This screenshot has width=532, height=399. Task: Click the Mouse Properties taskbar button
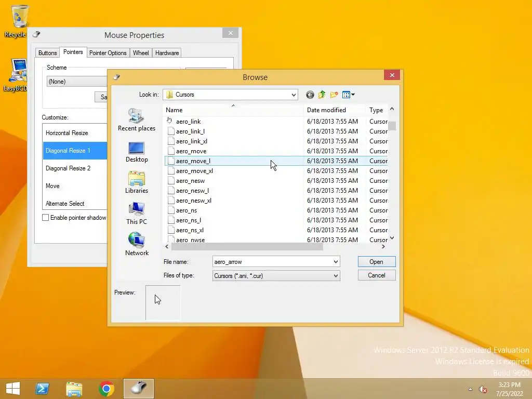[138, 389]
